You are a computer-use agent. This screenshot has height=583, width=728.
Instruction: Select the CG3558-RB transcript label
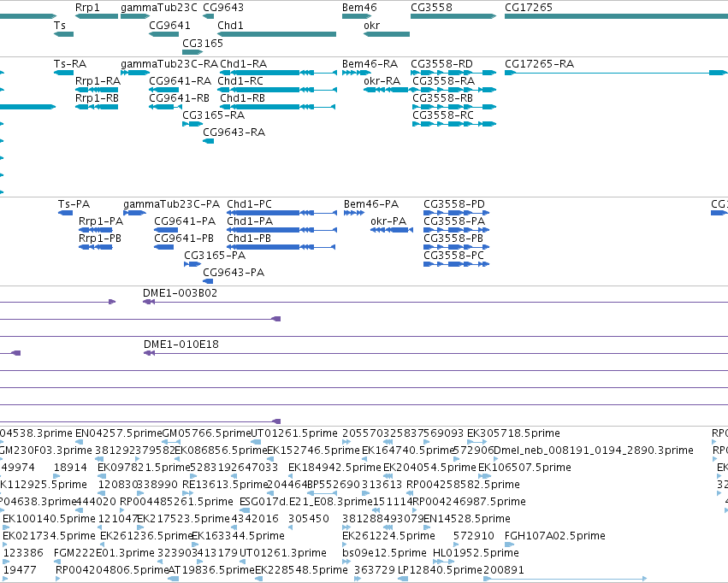click(442, 98)
